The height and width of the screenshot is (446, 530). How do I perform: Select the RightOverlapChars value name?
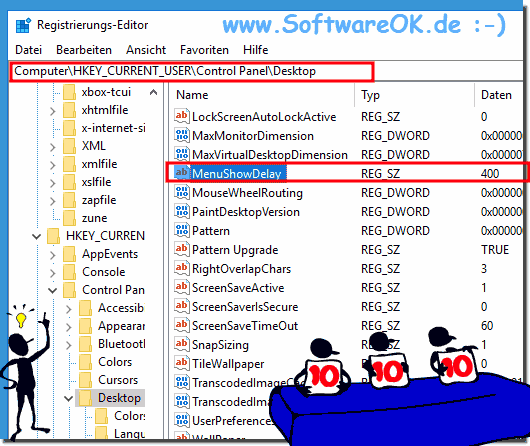pos(241,269)
